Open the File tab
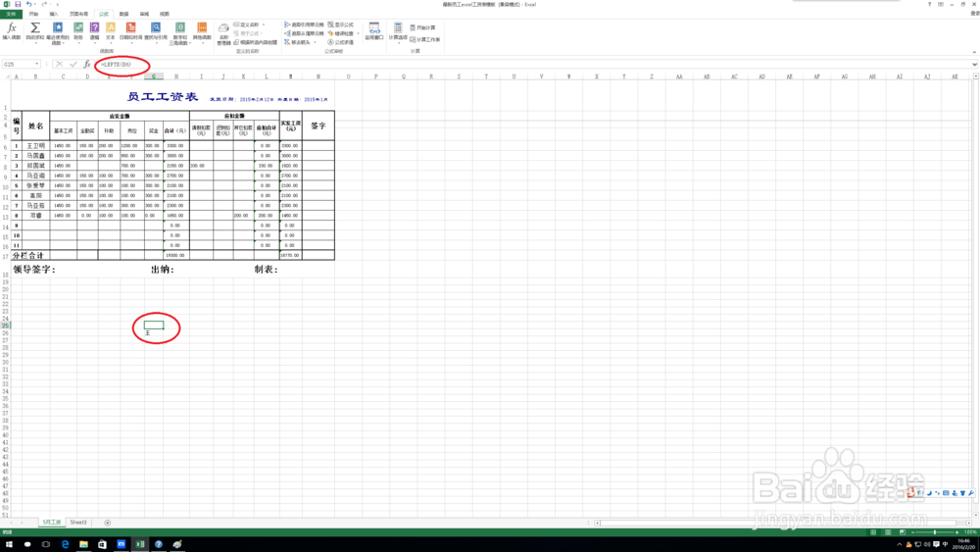980x552 pixels. 11,14
